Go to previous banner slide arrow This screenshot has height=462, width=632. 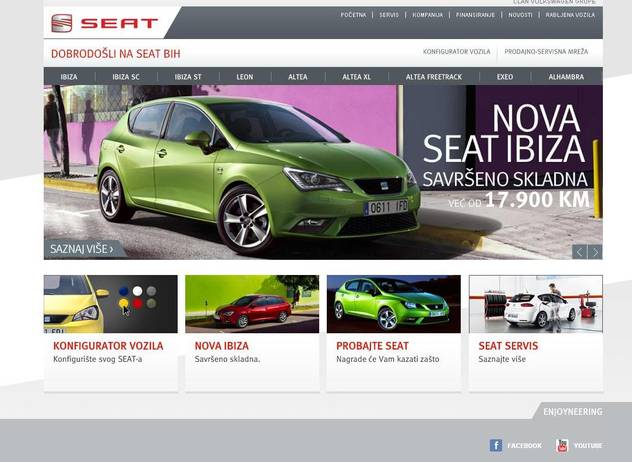pyautogui.click(x=580, y=252)
